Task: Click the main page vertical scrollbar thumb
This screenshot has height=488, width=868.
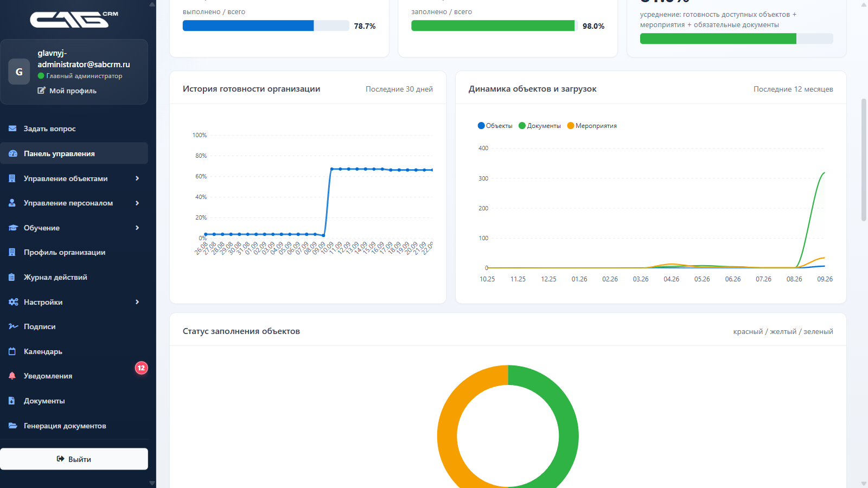Action: [864, 160]
